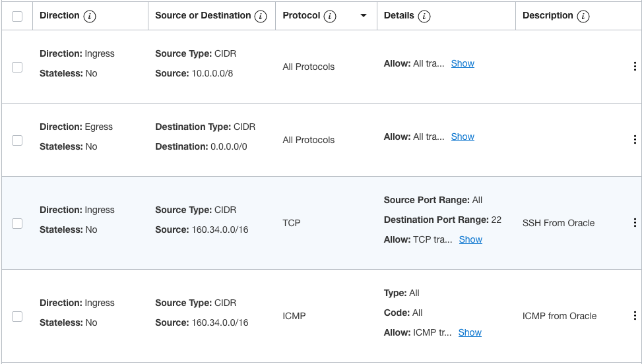Open three-dot menu for SSH From Oracle rule
Image resolution: width=642 pixels, height=364 pixels.
[635, 223]
